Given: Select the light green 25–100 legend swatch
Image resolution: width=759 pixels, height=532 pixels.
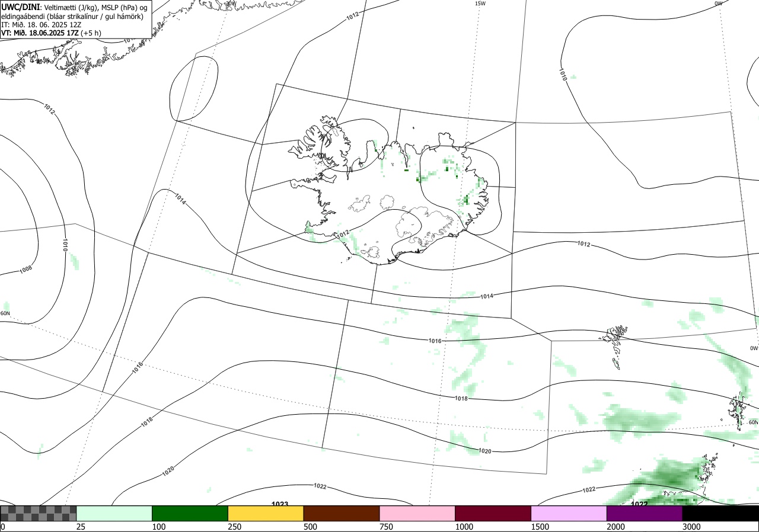Looking at the screenshot, I should [114, 513].
